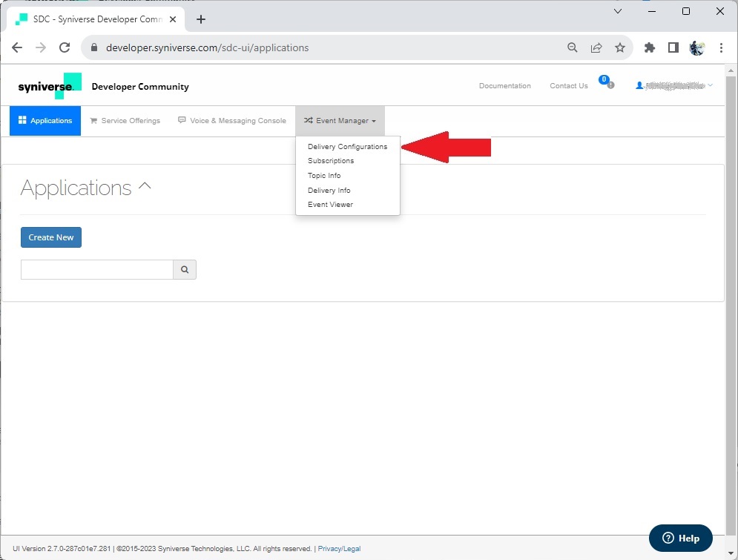This screenshot has height=560, width=738.
Task: Collapse the Applications section chevron
Action: point(145,186)
